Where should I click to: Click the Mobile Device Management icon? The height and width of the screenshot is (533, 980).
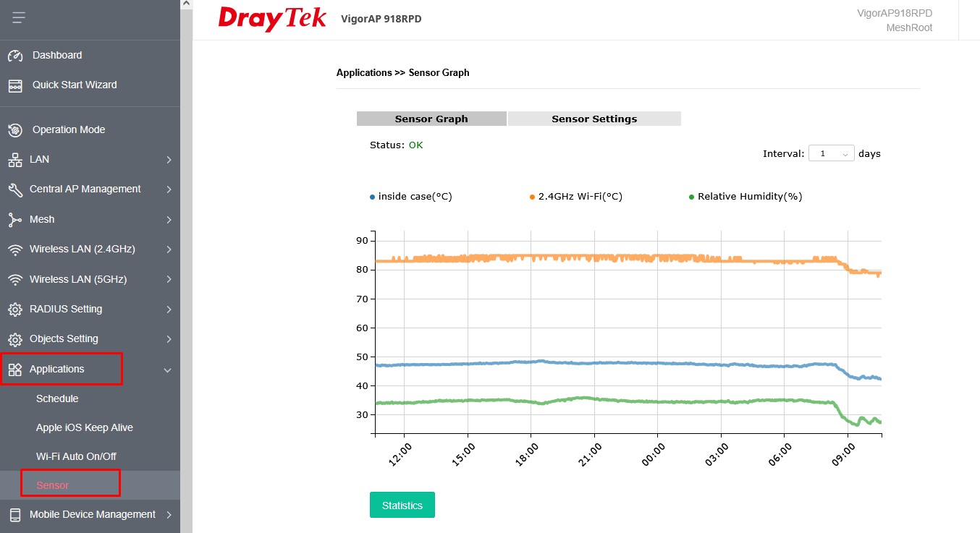[x=15, y=515]
